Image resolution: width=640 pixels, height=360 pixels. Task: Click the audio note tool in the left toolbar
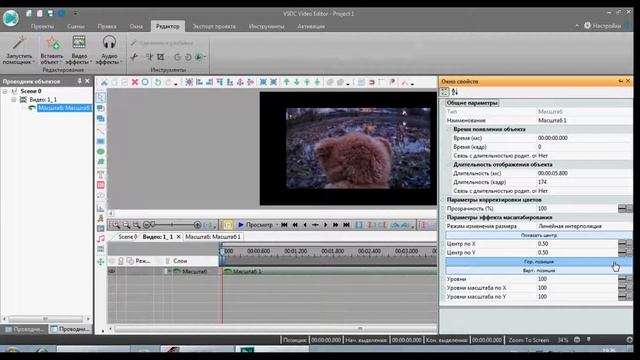click(100, 239)
